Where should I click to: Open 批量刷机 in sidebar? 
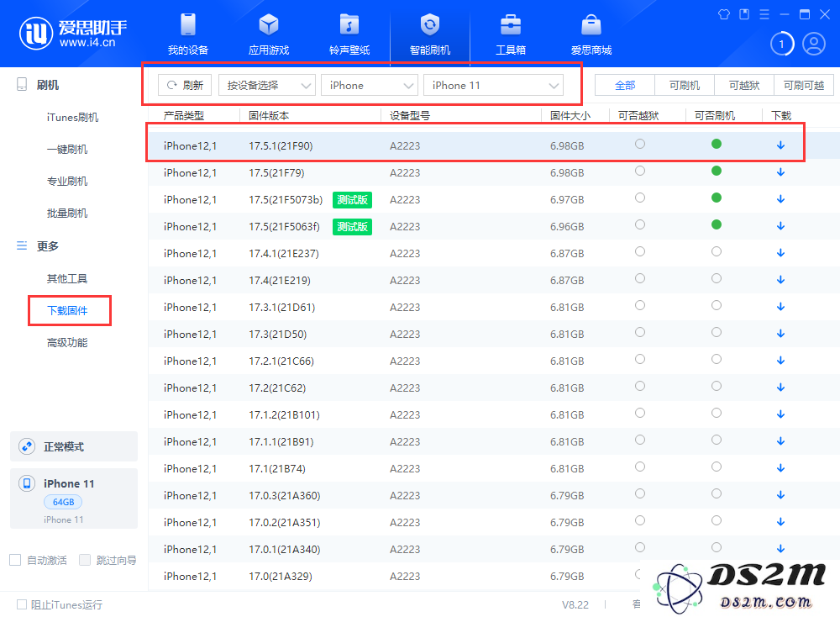point(67,214)
